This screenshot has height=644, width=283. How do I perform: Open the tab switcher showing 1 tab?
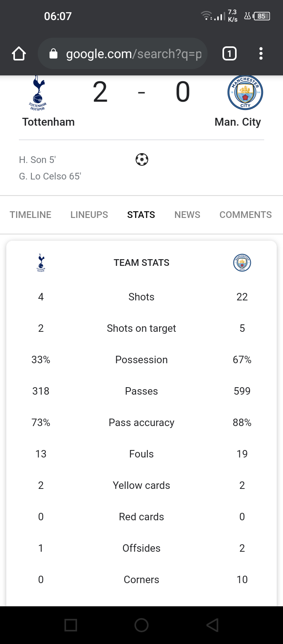click(x=230, y=53)
